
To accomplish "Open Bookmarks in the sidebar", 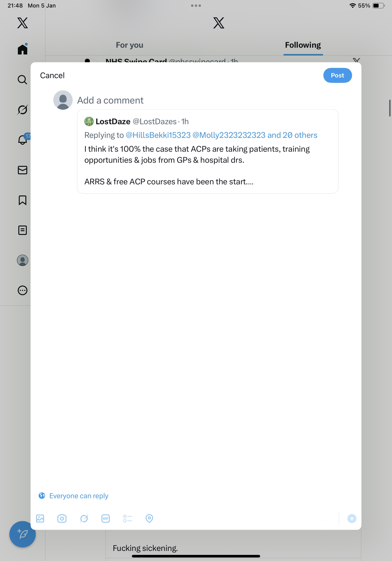I will (23, 200).
